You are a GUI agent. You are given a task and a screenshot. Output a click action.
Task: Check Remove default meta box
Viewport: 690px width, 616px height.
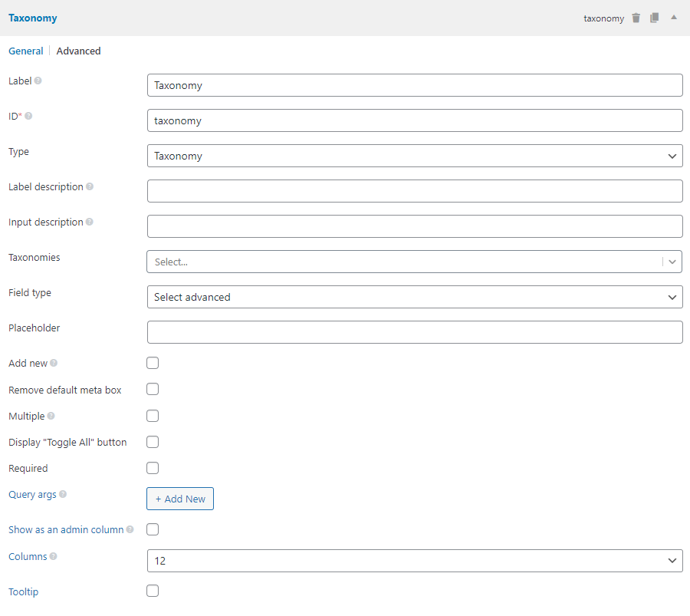pyautogui.click(x=153, y=389)
